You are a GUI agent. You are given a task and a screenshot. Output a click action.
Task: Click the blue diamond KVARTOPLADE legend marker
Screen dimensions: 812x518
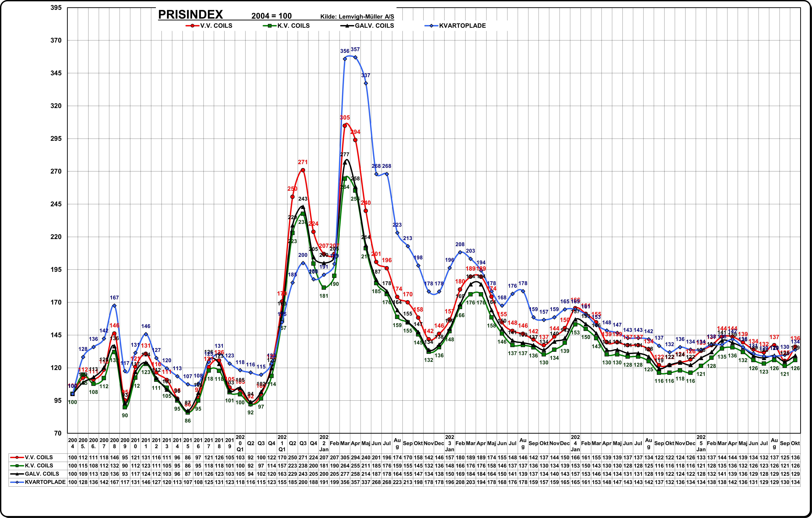click(431, 26)
